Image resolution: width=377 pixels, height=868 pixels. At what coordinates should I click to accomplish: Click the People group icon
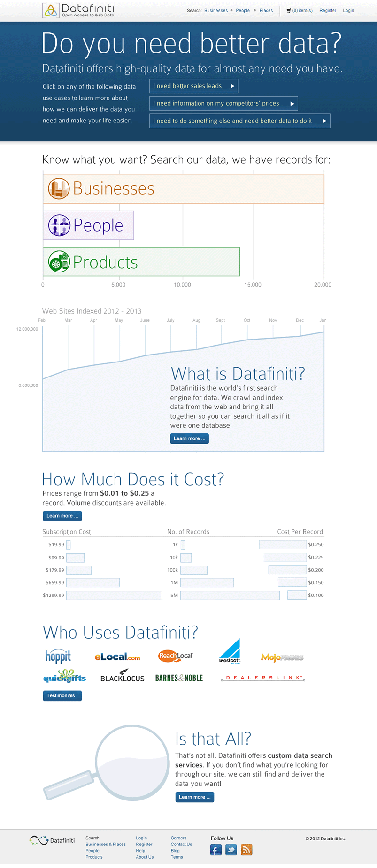(59, 225)
